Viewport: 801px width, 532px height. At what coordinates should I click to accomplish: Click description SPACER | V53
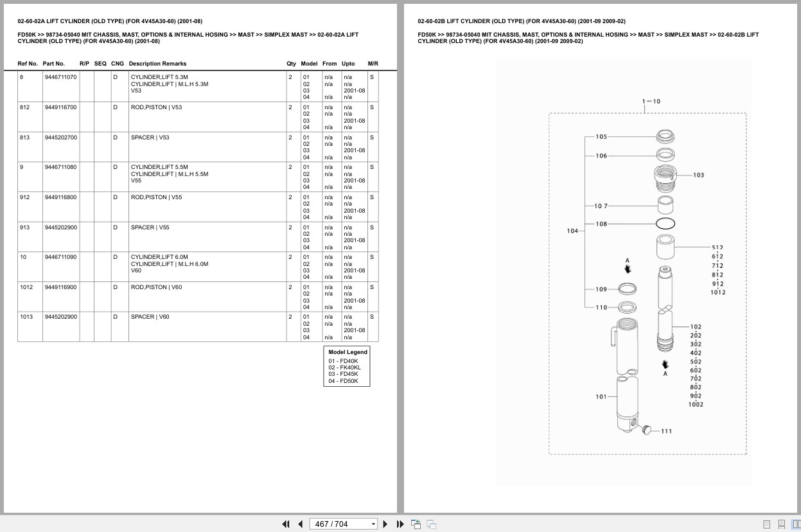(x=150, y=137)
